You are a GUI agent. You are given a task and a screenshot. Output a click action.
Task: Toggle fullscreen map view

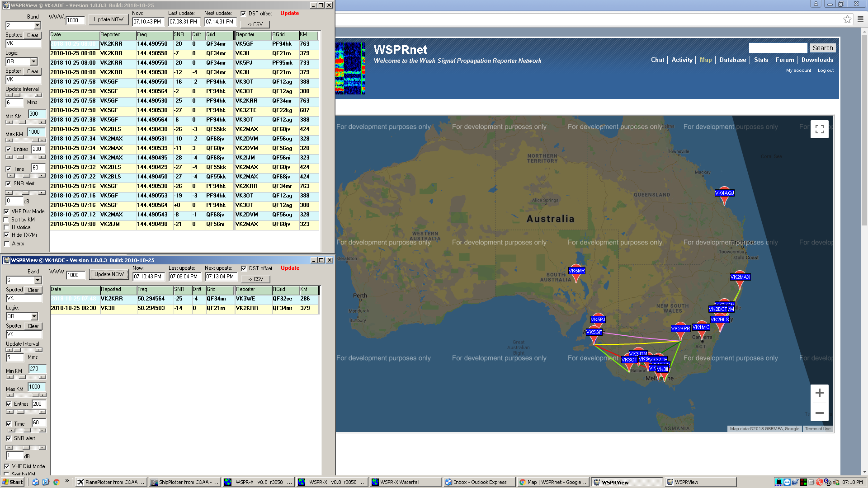(x=819, y=129)
